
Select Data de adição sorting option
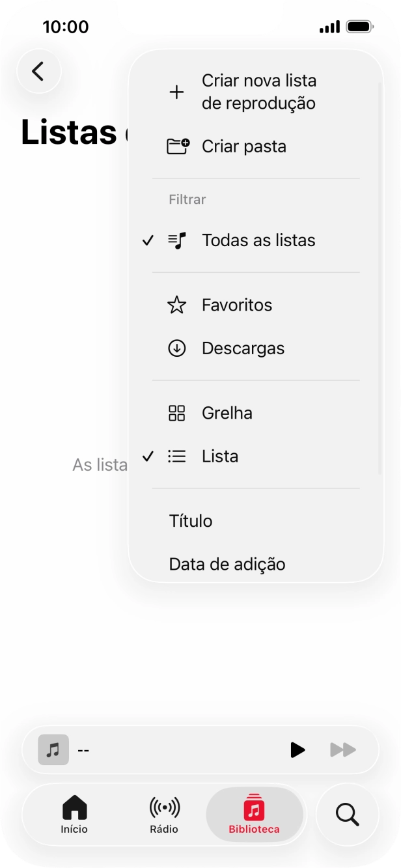(227, 564)
